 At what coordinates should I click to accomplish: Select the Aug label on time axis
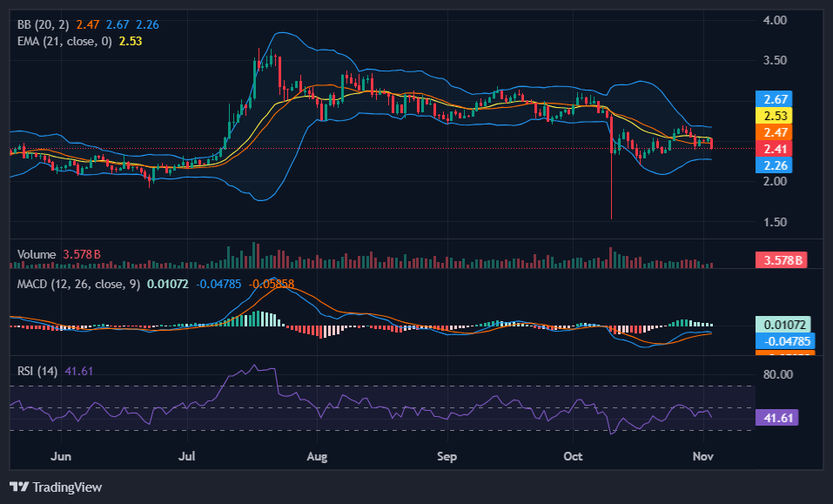click(x=318, y=456)
